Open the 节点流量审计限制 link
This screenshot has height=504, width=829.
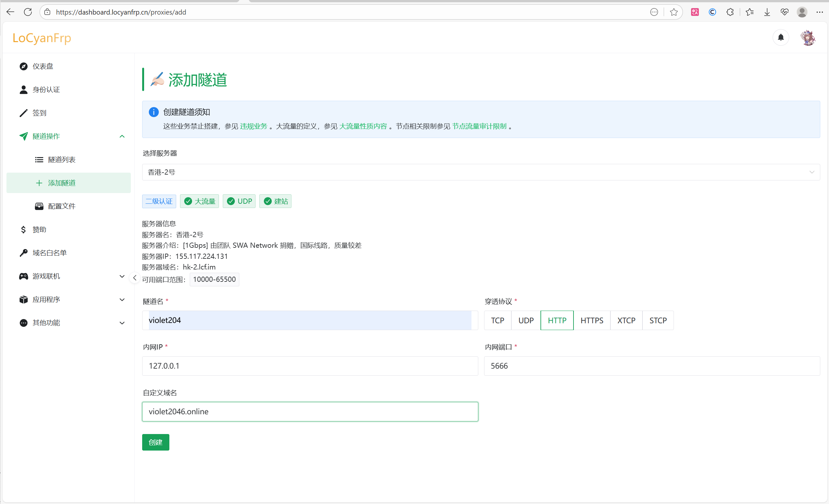click(479, 126)
